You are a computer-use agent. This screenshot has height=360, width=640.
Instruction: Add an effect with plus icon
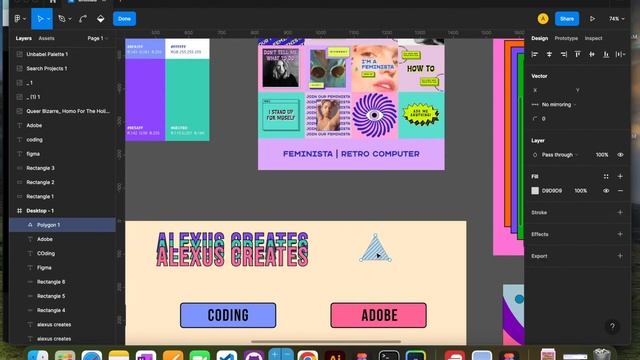pyautogui.click(x=620, y=234)
